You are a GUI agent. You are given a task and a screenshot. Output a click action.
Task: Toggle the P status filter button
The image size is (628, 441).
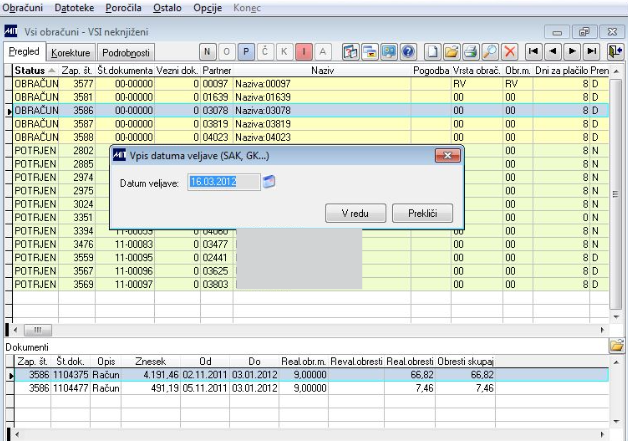pos(246,52)
